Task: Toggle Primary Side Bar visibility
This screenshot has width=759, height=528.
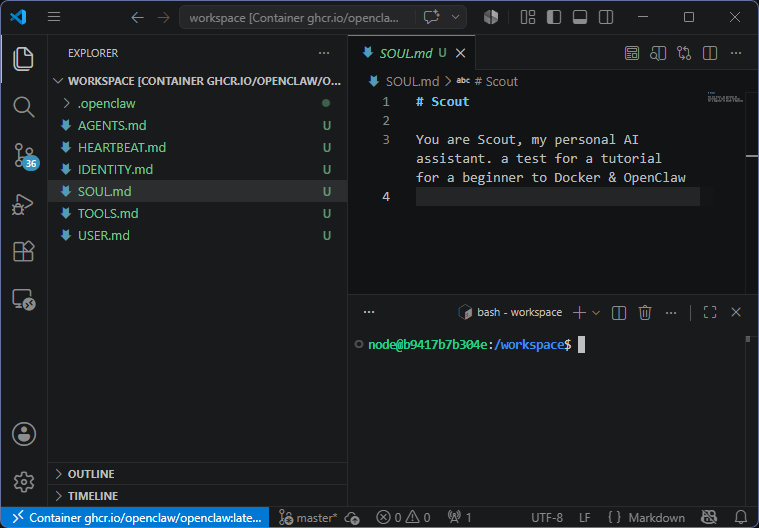Action: point(554,17)
